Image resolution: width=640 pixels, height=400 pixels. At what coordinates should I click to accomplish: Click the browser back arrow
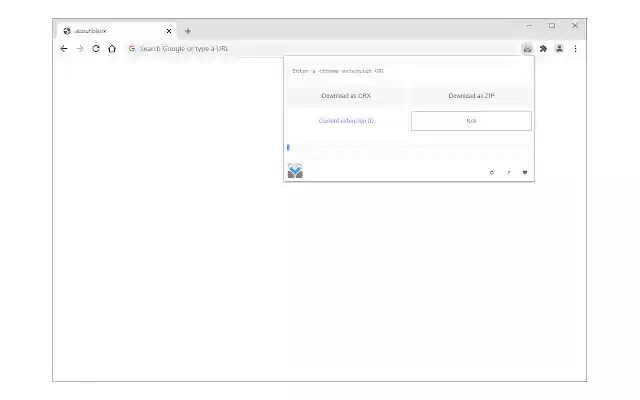64,49
